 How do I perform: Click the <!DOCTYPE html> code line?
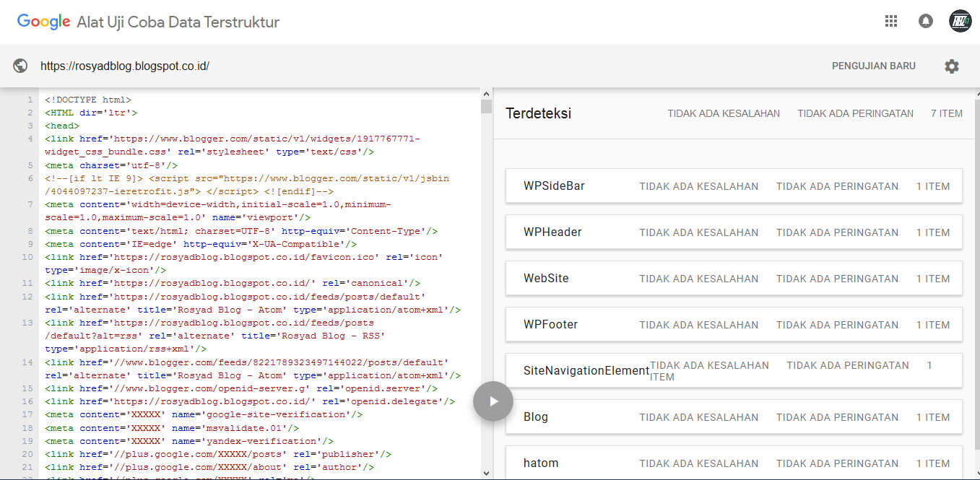click(x=88, y=100)
